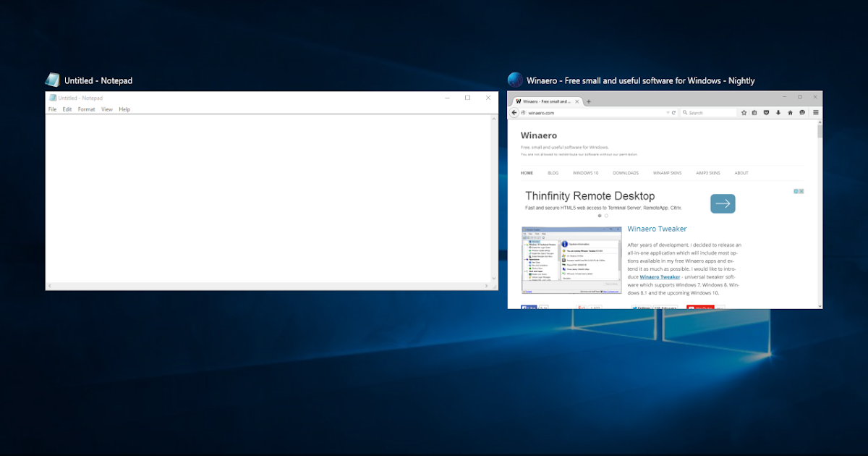Click the site identity globe in the address bar

(522, 112)
